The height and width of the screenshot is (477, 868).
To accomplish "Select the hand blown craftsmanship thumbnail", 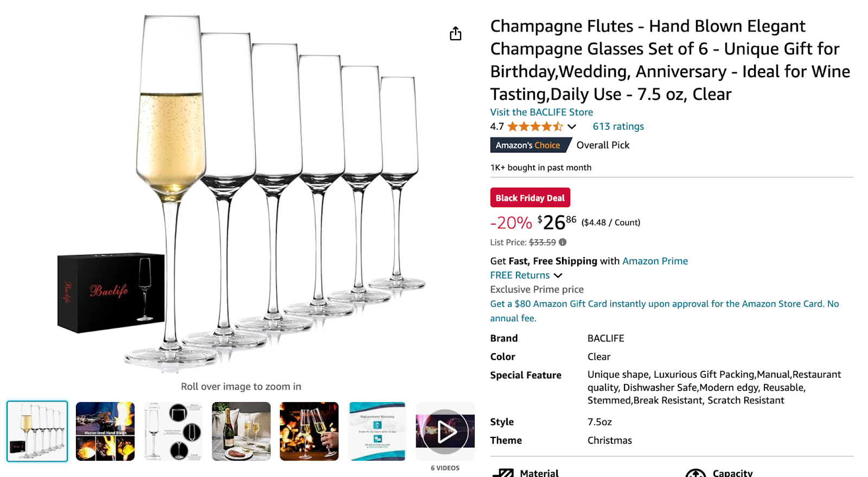I will coord(105,431).
